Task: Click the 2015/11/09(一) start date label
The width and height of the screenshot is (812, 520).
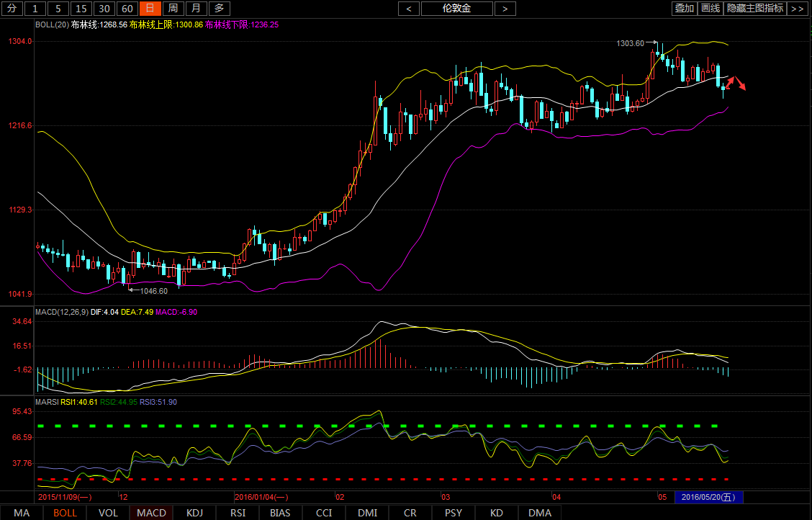Action: (x=66, y=497)
